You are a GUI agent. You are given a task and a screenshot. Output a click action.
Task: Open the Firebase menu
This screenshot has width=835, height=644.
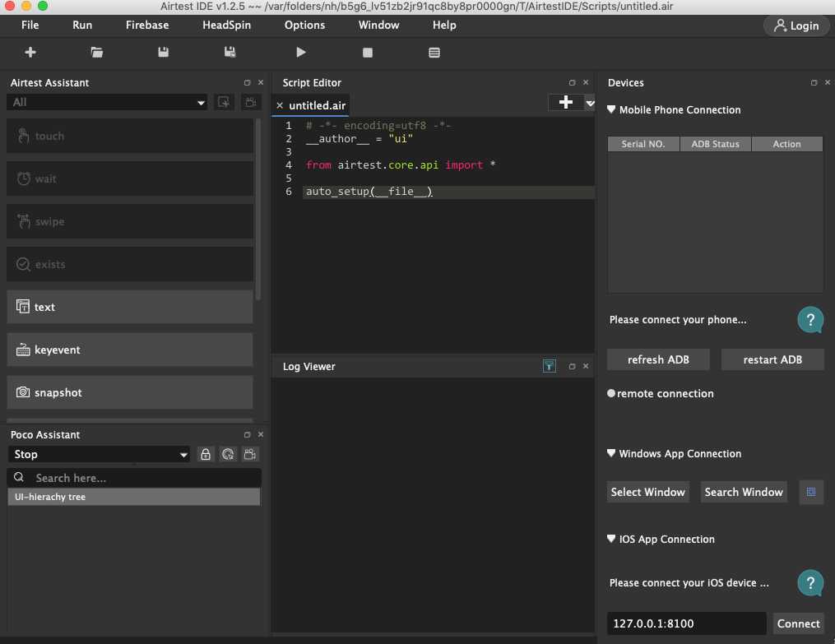click(147, 25)
